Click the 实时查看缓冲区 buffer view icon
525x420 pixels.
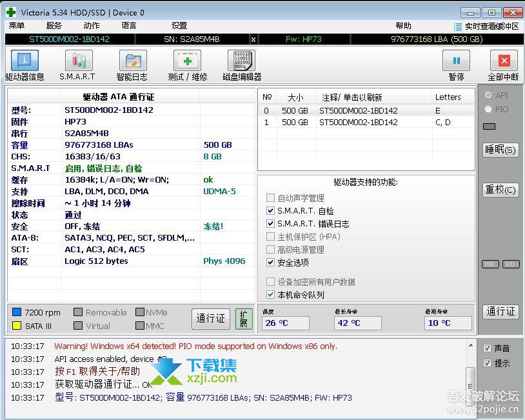click(x=457, y=26)
